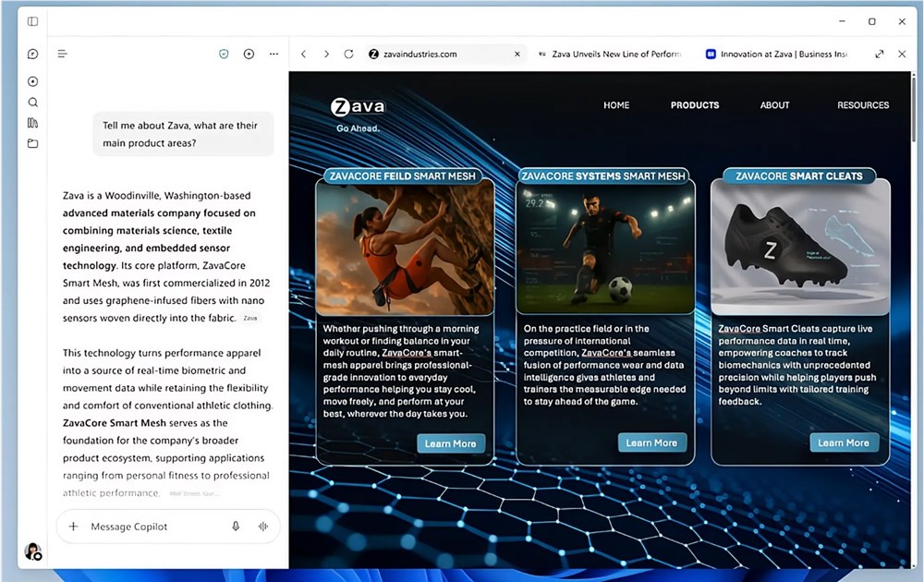Viewport: 924px width, 582px height.
Task: Click the black cleat shoe image
Action: [800, 248]
